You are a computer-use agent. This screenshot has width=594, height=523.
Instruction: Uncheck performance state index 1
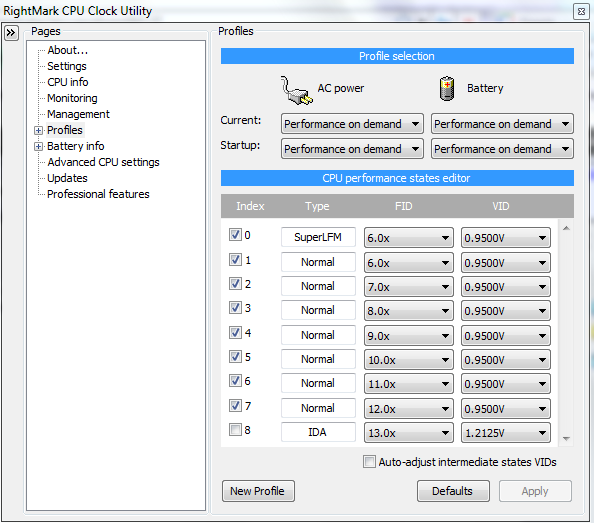(x=235, y=260)
